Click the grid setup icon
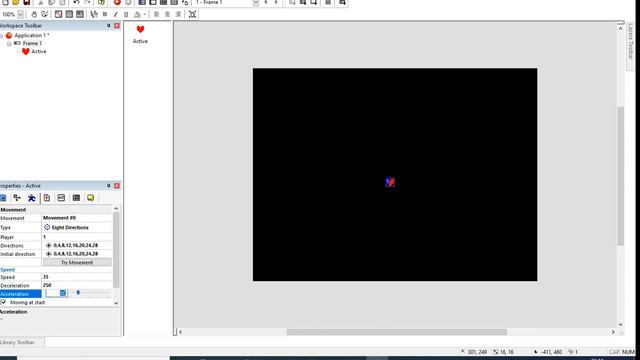The height and width of the screenshot is (360, 640). (58, 14)
